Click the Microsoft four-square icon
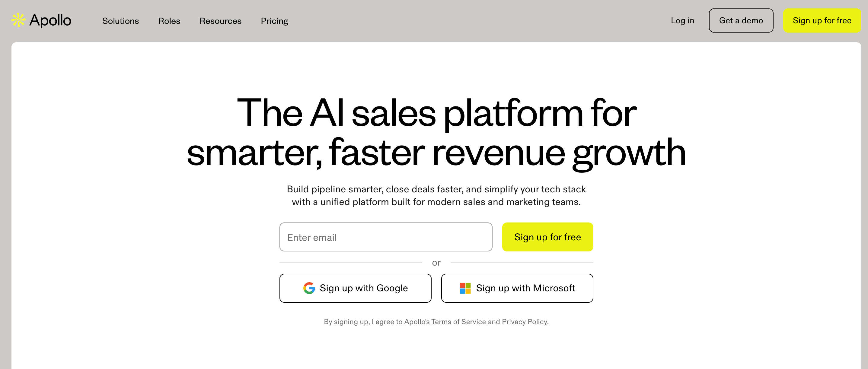 465,288
